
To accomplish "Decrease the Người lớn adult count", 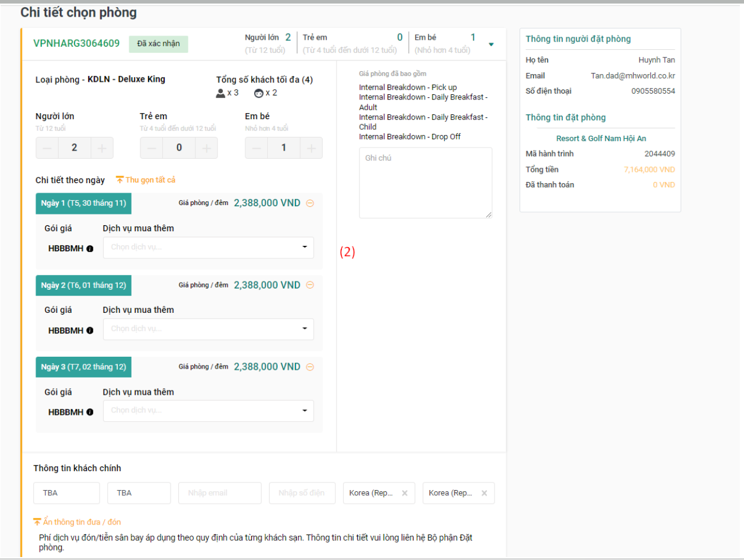I will pos(47,148).
